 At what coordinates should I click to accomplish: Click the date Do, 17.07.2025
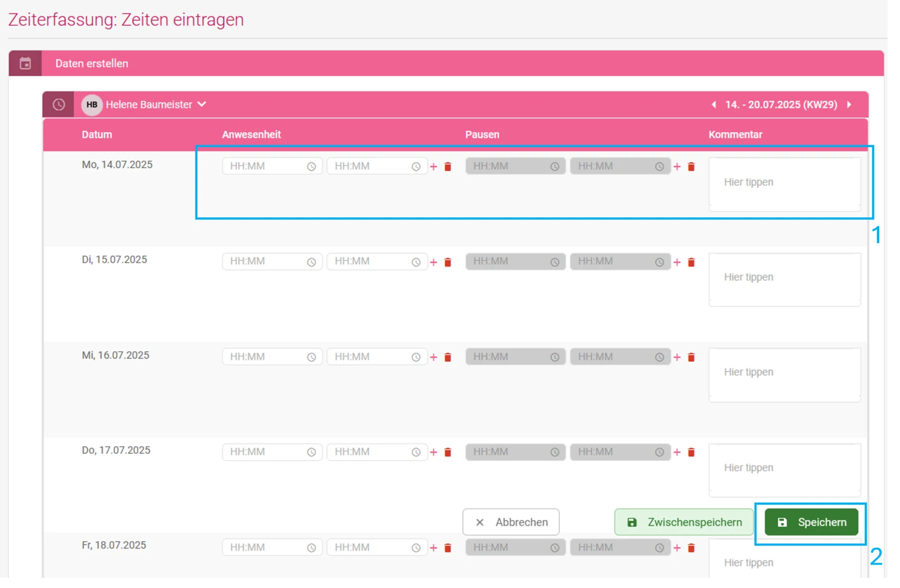tap(116, 450)
